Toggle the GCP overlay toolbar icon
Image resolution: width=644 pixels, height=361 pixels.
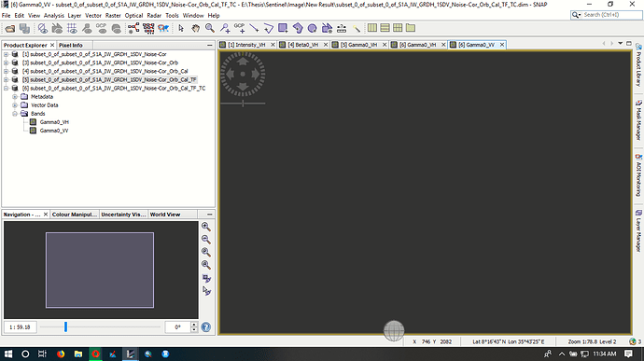coord(102,28)
